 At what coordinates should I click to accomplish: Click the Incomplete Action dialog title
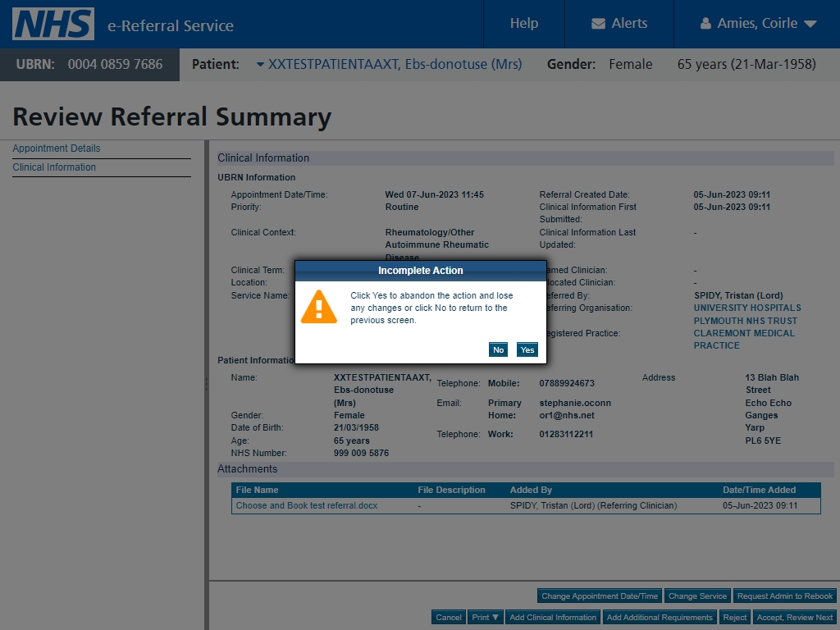pyautogui.click(x=421, y=271)
